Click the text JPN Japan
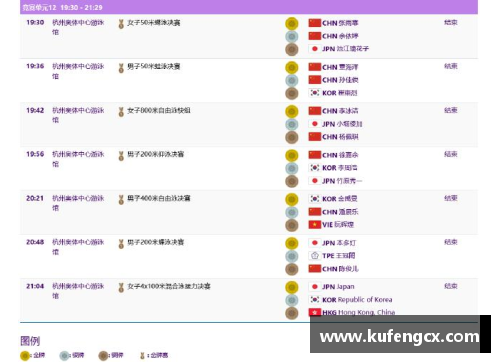This screenshot has height=362, width=500. pyautogui.click(x=338, y=287)
